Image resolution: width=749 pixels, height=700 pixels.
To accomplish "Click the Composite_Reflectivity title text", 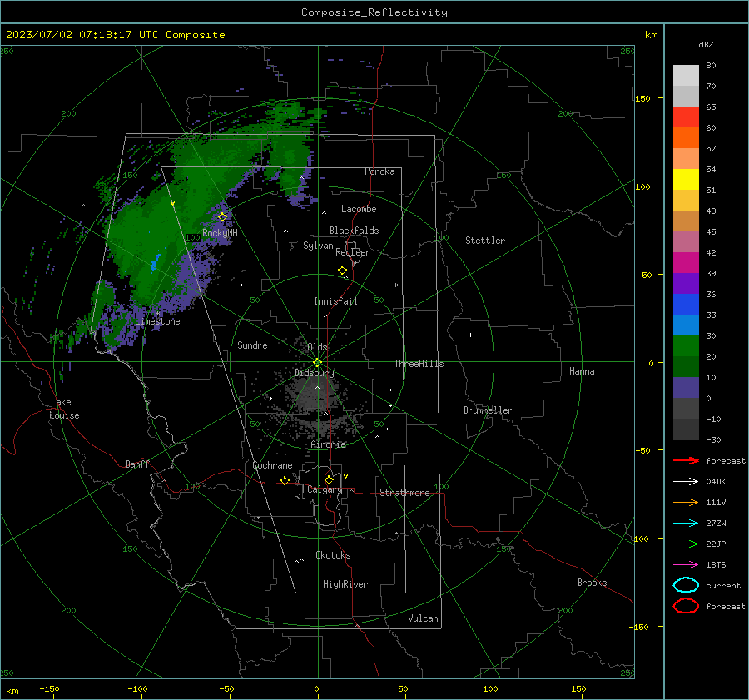I will point(374,12).
